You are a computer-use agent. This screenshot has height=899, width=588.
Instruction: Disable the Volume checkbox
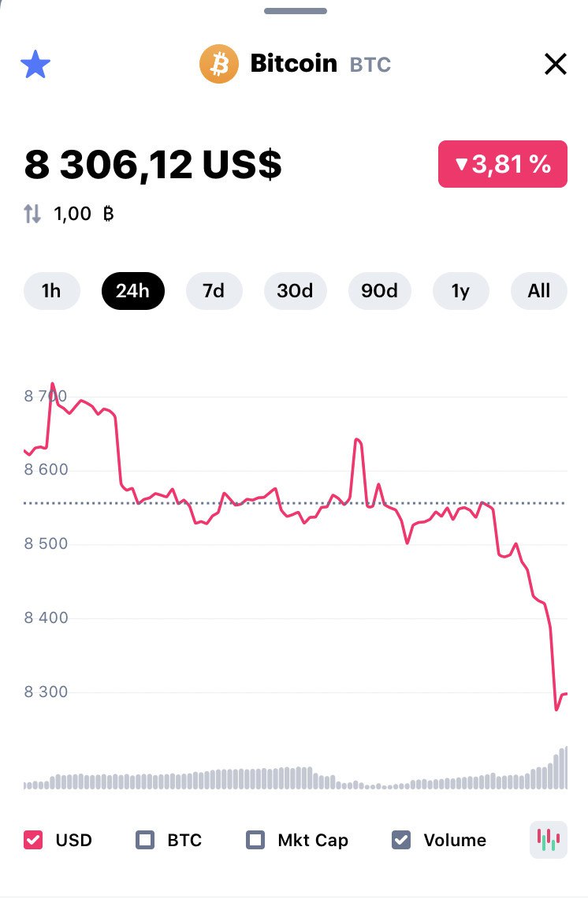pyautogui.click(x=401, y=840)
